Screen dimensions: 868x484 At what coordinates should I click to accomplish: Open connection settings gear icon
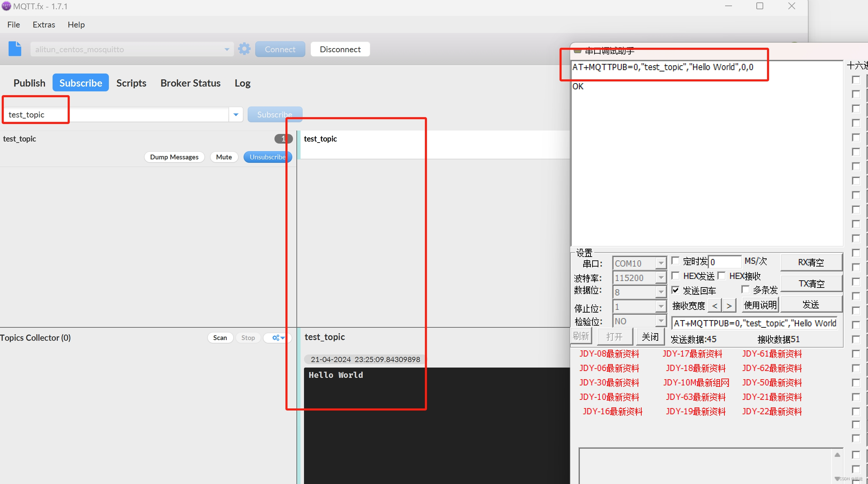point(244,49)
